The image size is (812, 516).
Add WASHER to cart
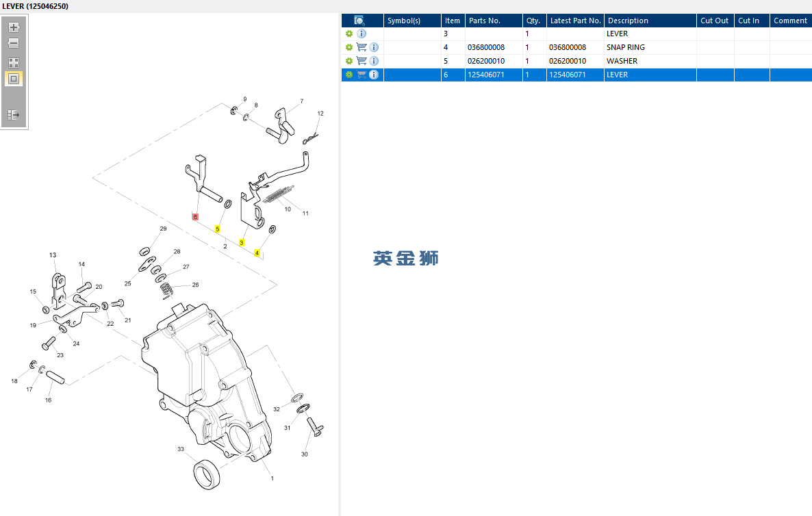tap(361, 61)
